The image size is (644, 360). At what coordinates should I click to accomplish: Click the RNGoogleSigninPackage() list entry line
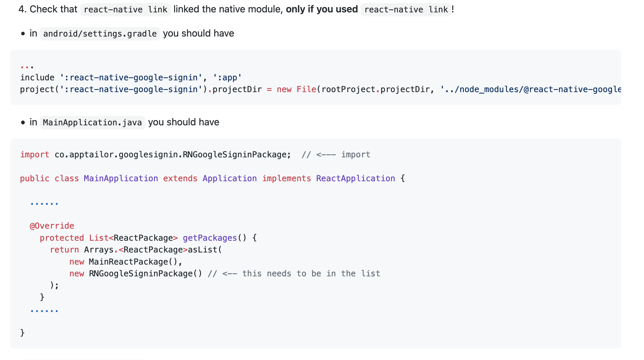tap(135, 273)
